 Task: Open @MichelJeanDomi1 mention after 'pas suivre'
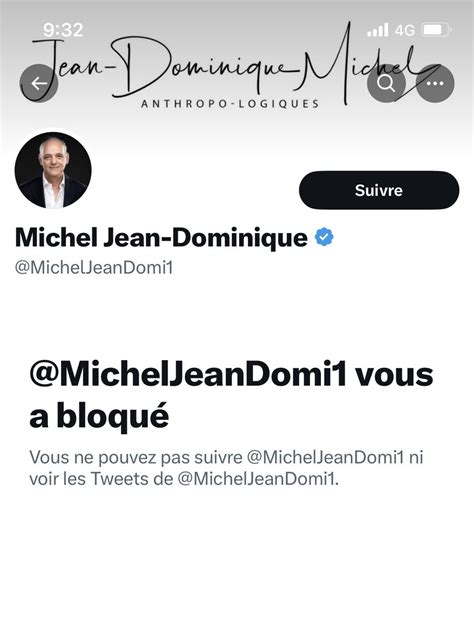pos(326,457)
